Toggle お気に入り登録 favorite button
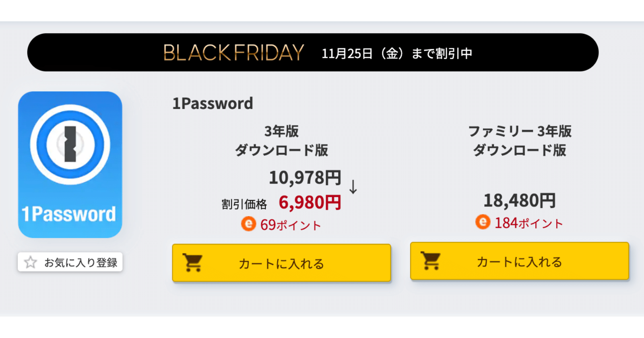The image size is (644, 338). coord(70,262)
